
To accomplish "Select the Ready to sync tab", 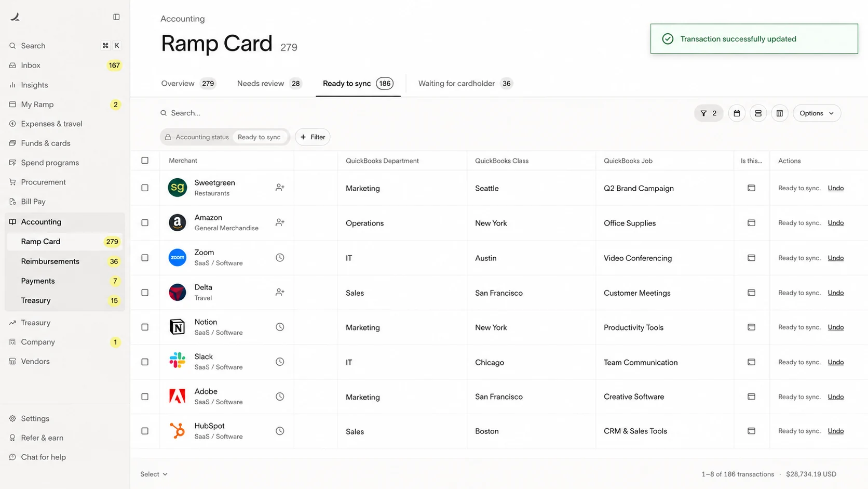I will [x=358, y=84].
